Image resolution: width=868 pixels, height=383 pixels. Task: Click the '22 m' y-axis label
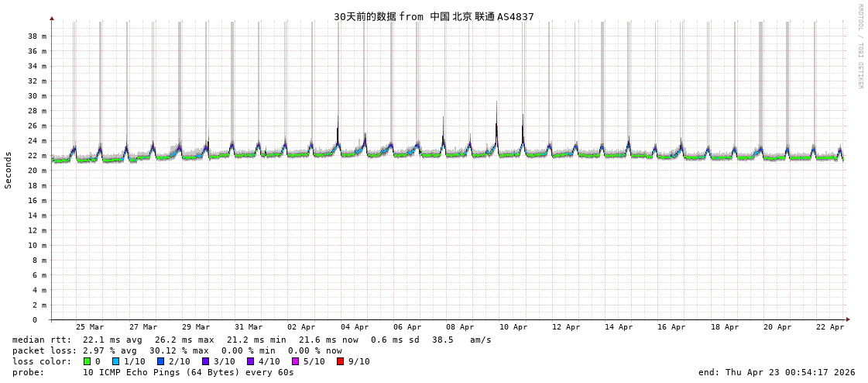point(37,156)
